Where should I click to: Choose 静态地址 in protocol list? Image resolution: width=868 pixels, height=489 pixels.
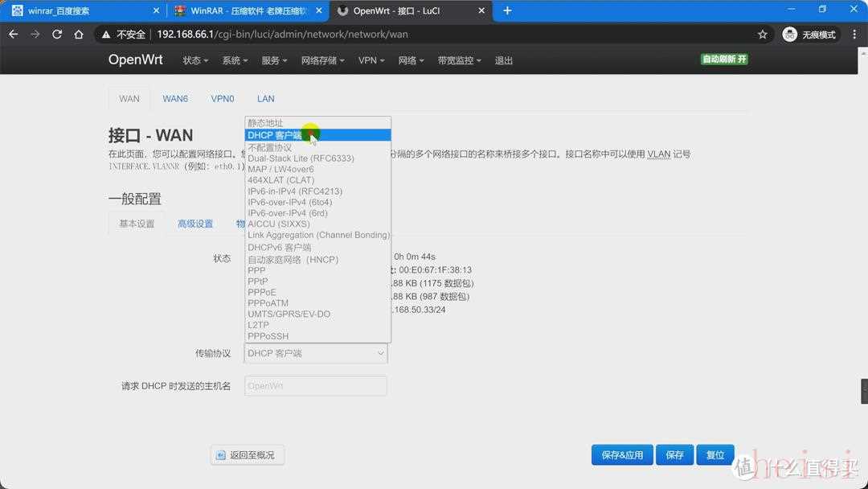(265, 123)
